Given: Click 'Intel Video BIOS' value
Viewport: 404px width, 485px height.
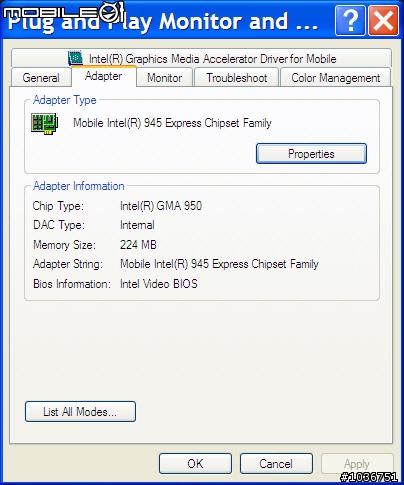Looking at the screenshot, I should [x=159, y=284].
